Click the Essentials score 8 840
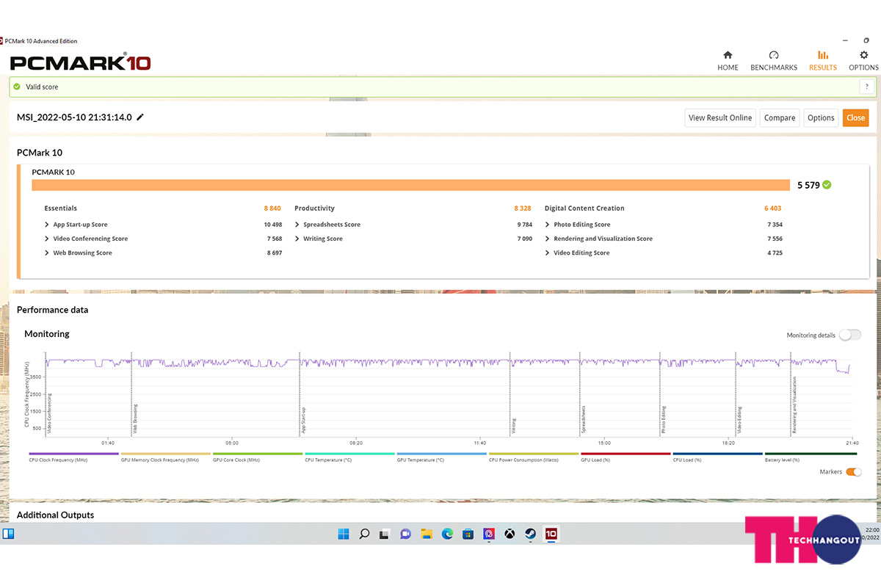 272,208
